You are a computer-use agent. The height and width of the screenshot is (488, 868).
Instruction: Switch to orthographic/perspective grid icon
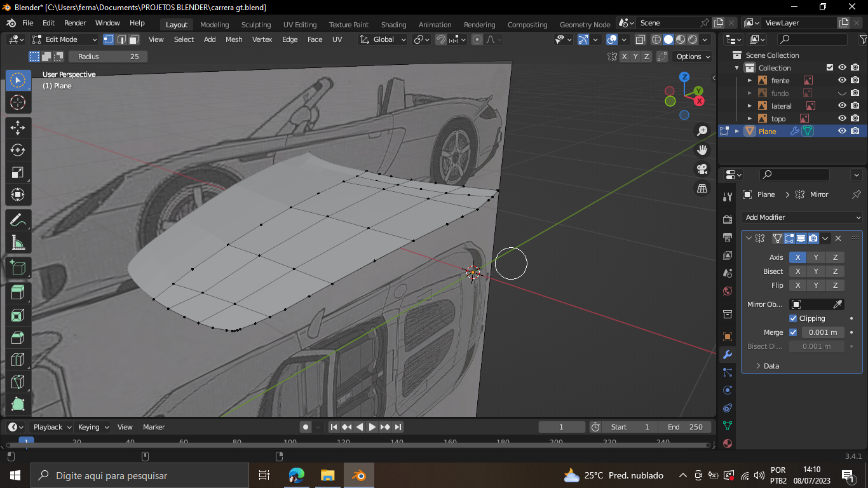coord(702,189)
